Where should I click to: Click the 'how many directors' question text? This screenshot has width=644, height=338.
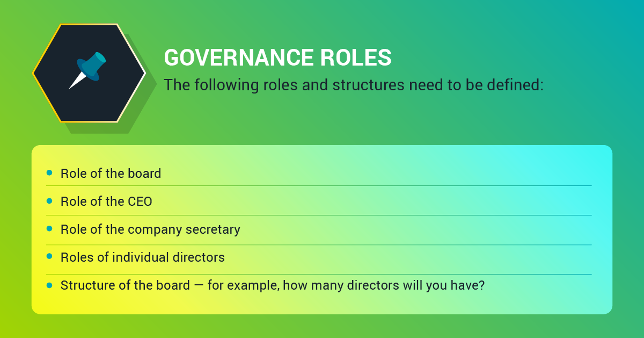click(384, 285)
